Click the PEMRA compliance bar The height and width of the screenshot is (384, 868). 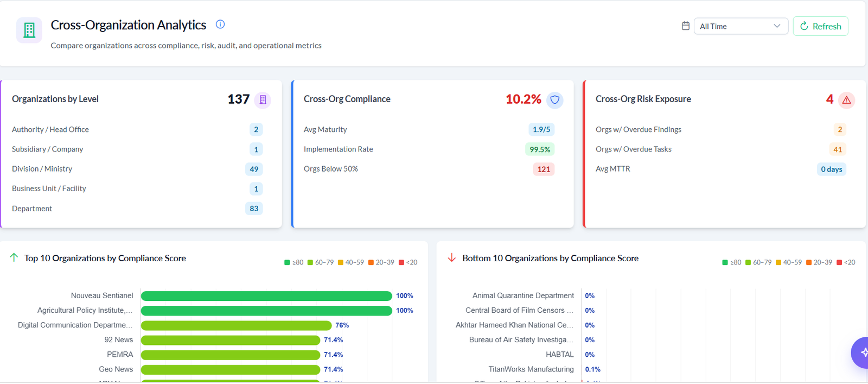tap(231, 355)
